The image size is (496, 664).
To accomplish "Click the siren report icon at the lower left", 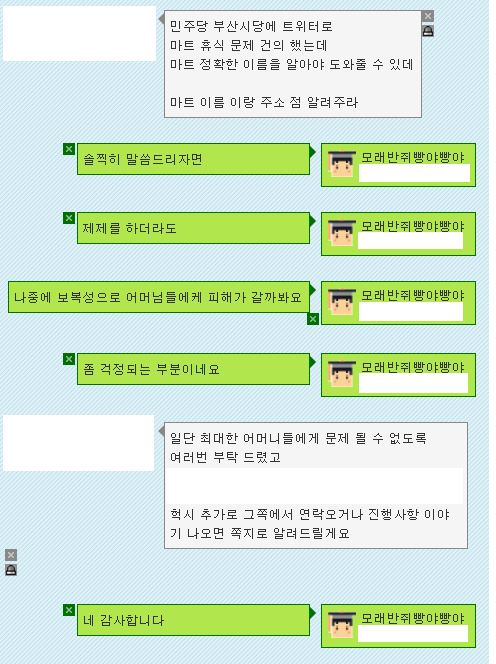I will point(11,570).
